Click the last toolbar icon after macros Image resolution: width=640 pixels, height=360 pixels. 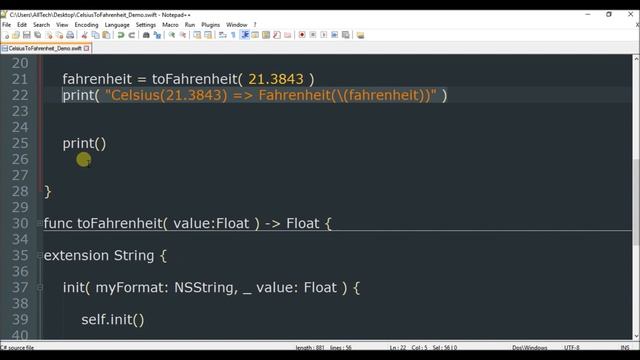pyautogui.click(x=360, y=35)
